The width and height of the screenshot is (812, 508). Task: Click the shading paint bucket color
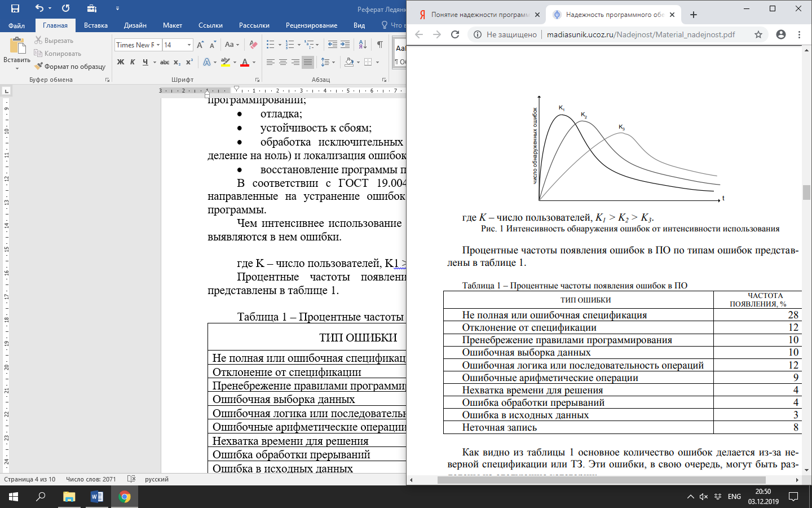(x=349, y=62)
